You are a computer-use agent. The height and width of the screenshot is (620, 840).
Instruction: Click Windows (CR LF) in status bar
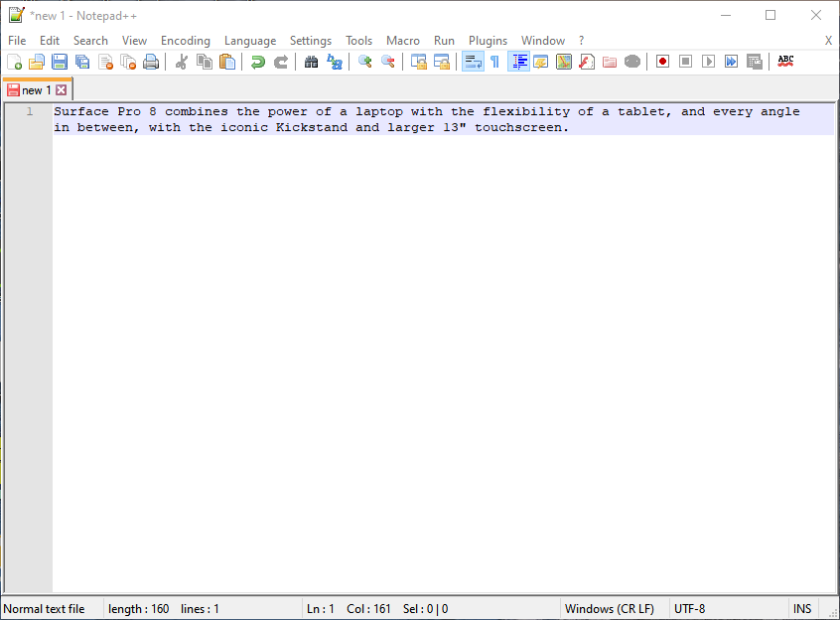(609, 609)
